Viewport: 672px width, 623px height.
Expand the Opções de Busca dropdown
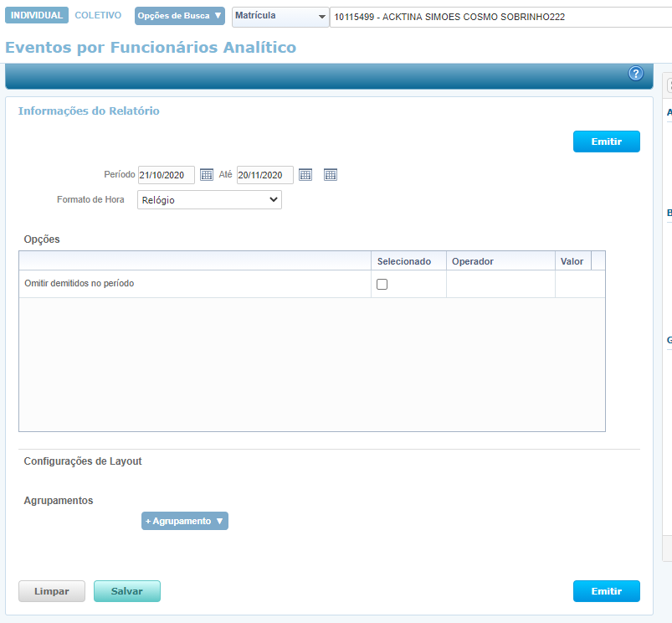click(x=180, y=16)
